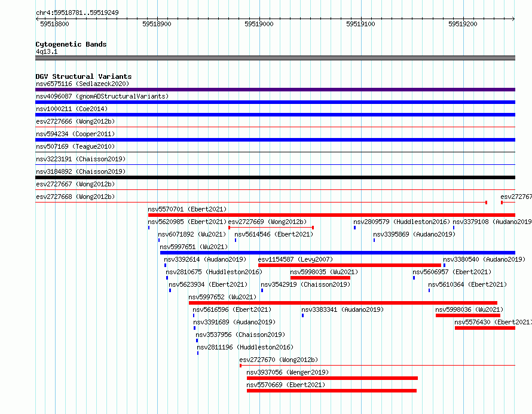Select the red nsv5997652 variant bar
This screenshot has height=414, width=532.
pyautogui.click(x=343, y=303)
